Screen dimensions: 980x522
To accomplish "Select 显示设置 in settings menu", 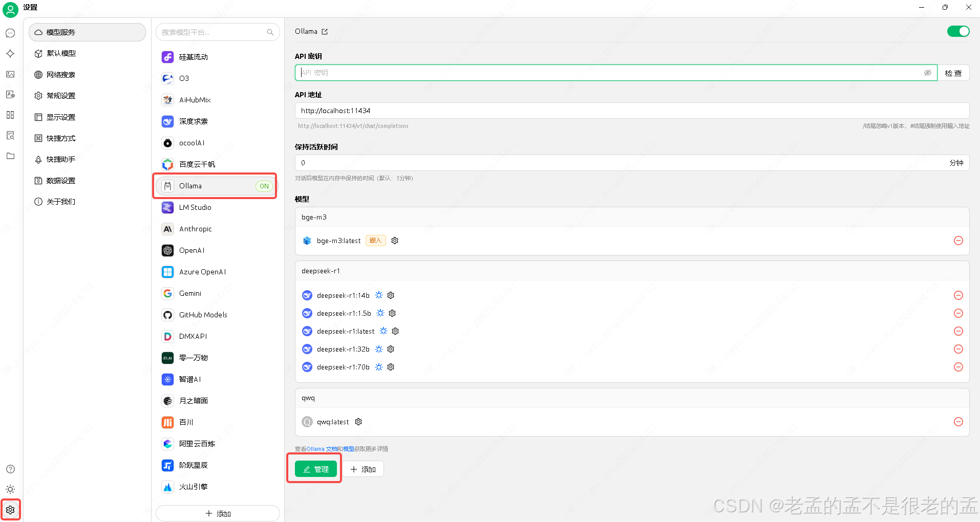I will pos(87,117).
